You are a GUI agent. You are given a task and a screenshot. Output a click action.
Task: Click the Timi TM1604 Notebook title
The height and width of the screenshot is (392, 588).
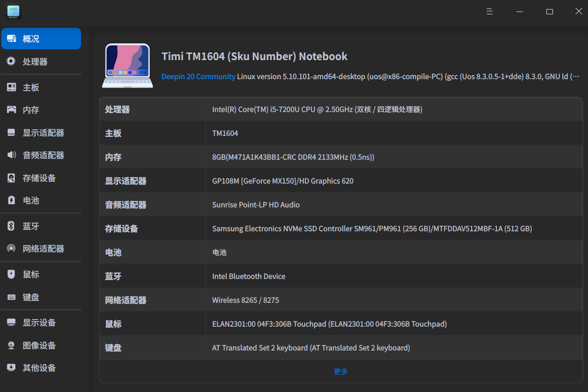click(255, 56)
